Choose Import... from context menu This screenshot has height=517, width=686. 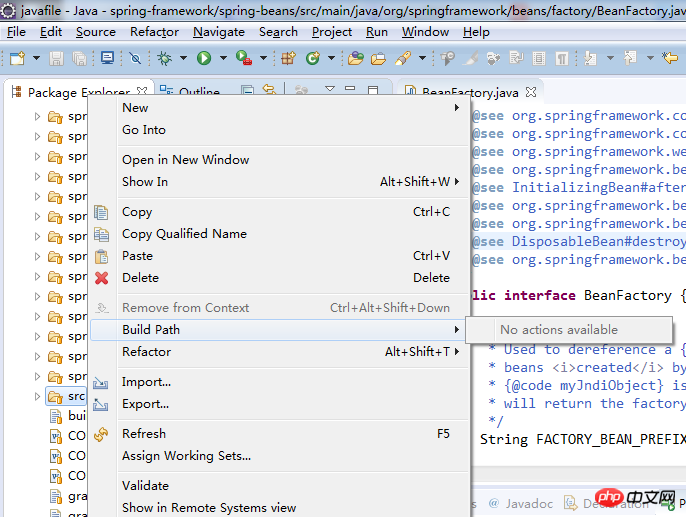pos(280,381)
